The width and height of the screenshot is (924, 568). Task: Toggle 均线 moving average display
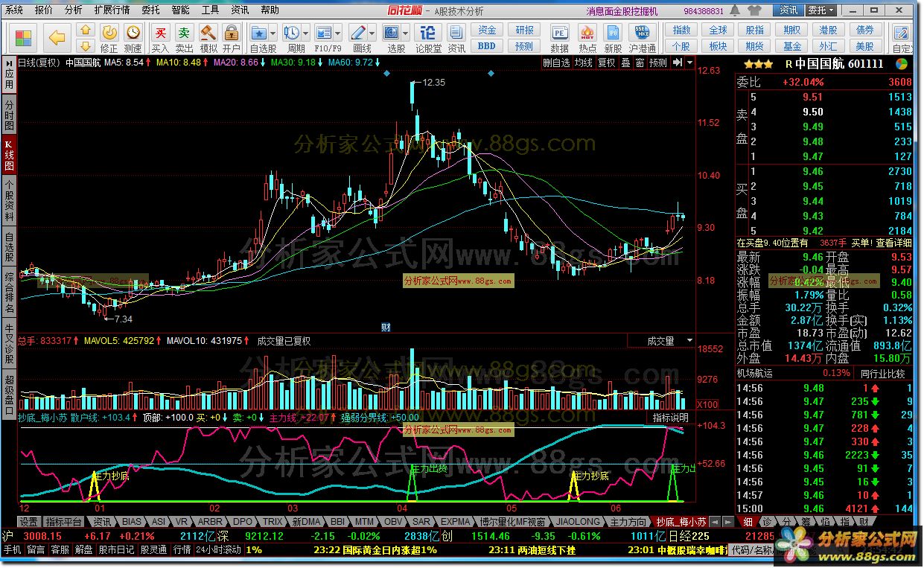tap(583, 63)
